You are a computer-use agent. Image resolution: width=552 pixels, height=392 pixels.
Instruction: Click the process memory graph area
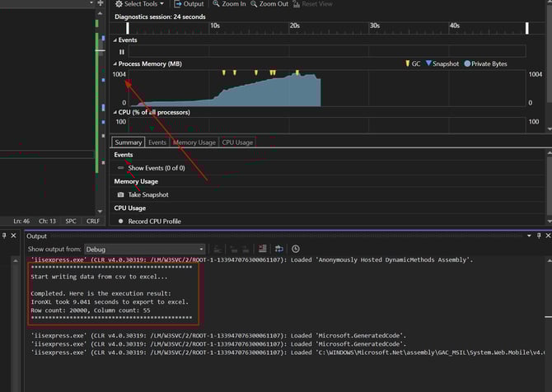(327, 88)
